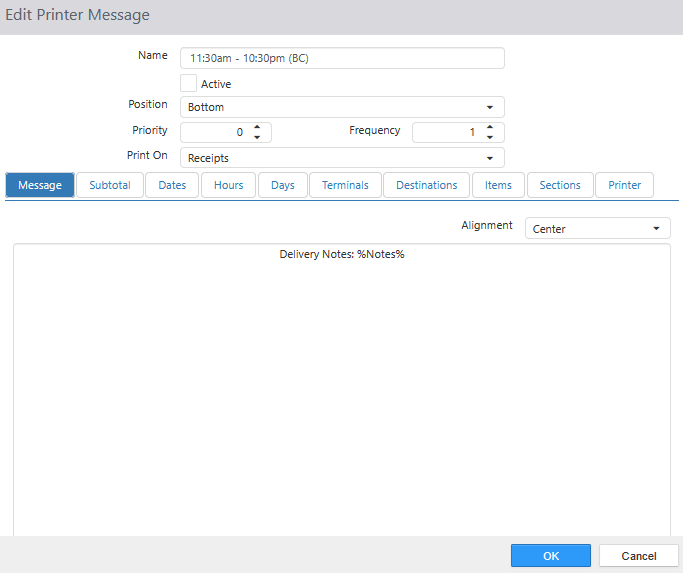Open the Dates tab
The image size is (683, 573).
pos(172,185)
